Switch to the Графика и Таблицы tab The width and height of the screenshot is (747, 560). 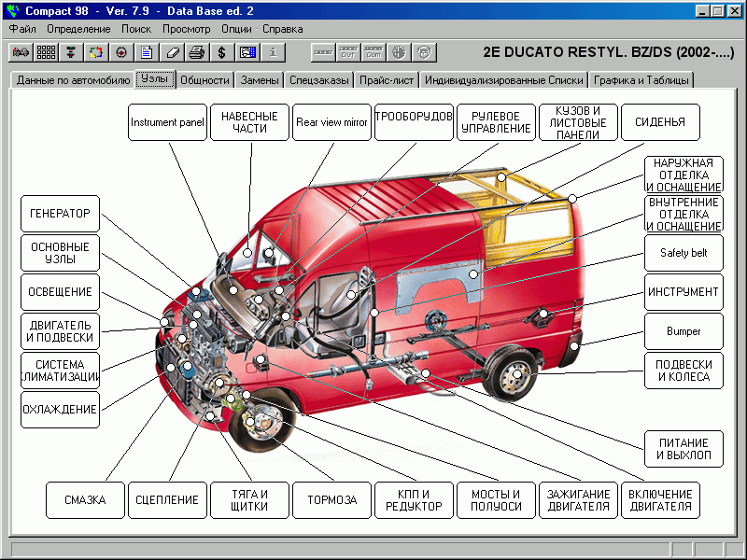point(641,80)
